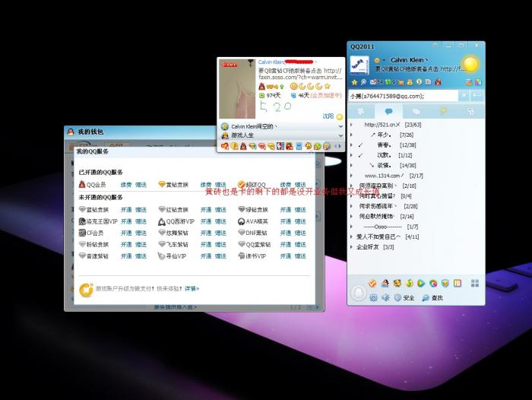Click 开通 link for CF会员
This screenshot has height=400, width=532.
point(126,233)
